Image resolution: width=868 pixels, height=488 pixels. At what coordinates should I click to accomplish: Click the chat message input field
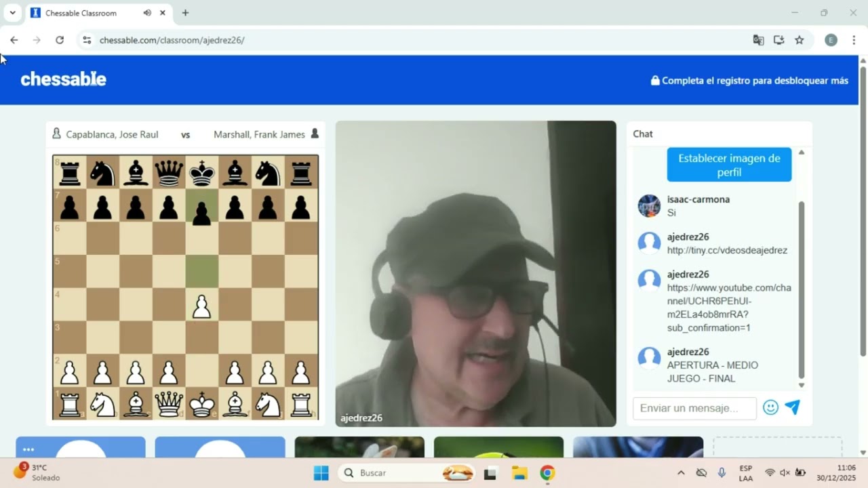point(694,408)
